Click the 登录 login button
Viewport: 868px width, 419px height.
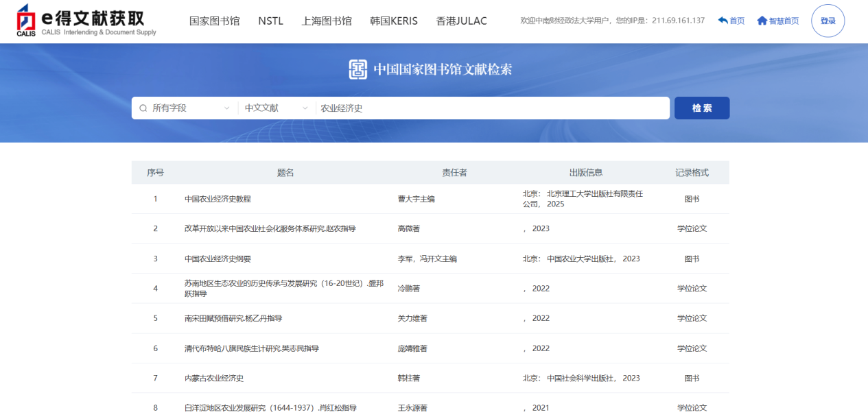[828, 21]
